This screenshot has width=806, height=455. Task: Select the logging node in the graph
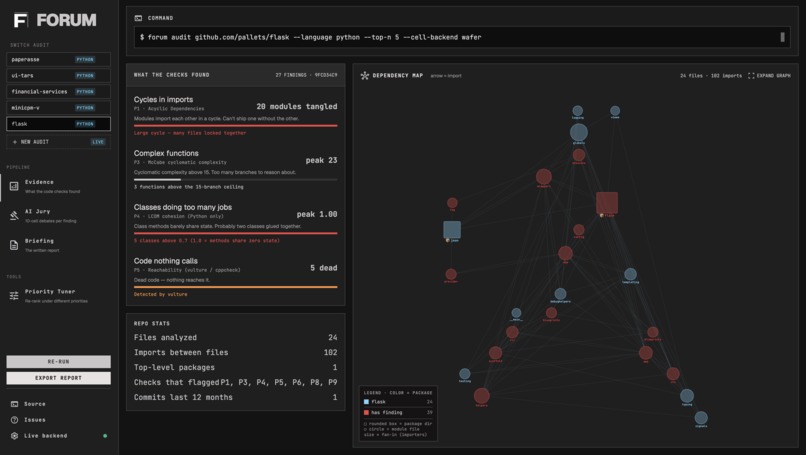[x=578, y=111]
